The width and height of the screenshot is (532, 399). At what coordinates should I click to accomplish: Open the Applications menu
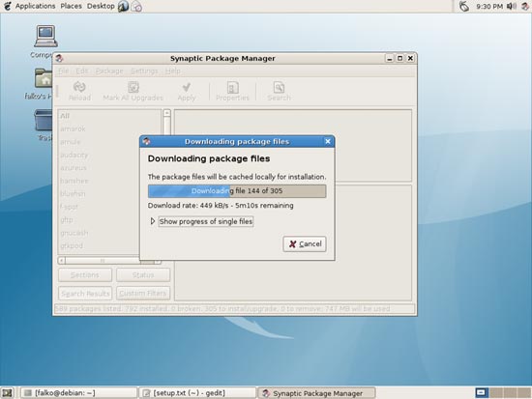[x=35, y=6]
